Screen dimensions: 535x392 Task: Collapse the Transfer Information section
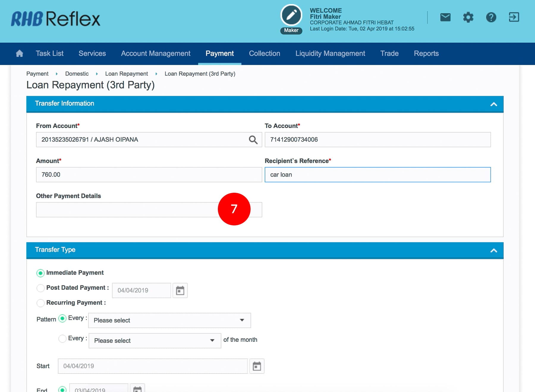click(x=493, y=104)
